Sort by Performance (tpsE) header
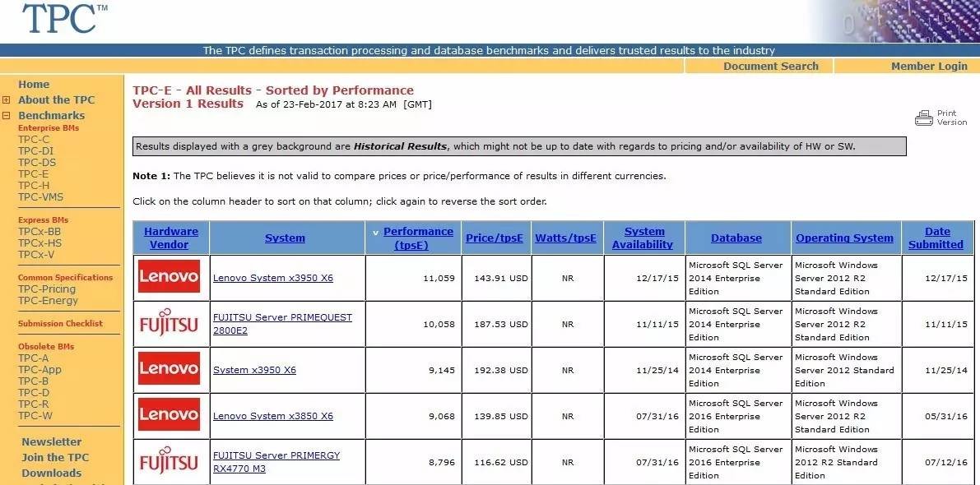 tap(418, 238)
